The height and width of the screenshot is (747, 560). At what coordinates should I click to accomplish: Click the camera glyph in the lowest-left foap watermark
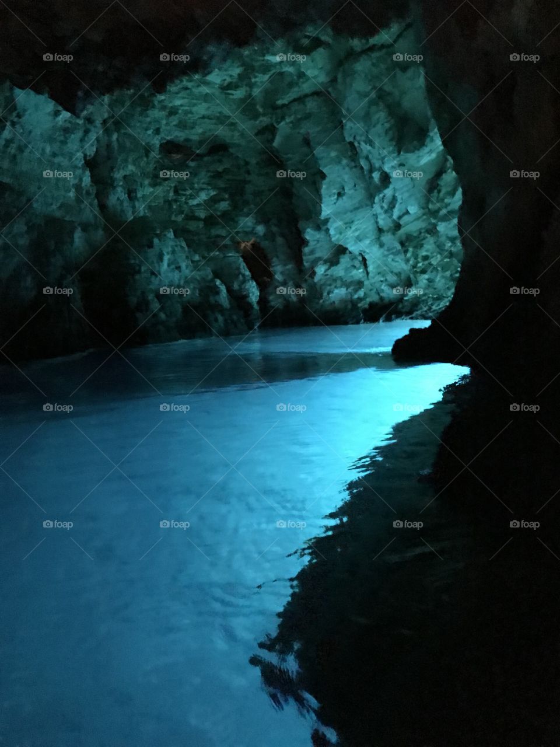click(x=47, y=522)
